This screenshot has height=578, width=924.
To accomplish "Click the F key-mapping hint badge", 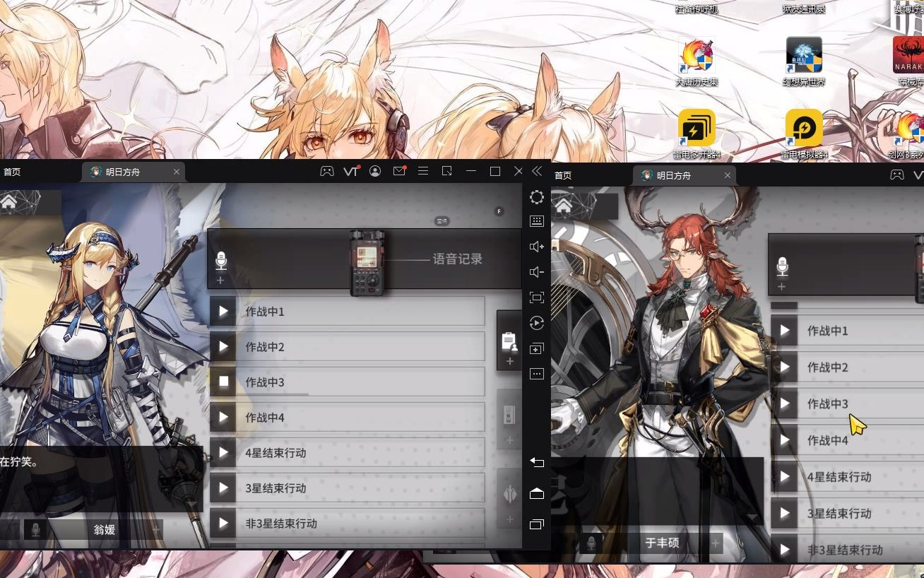I will [x=499, y=211].
